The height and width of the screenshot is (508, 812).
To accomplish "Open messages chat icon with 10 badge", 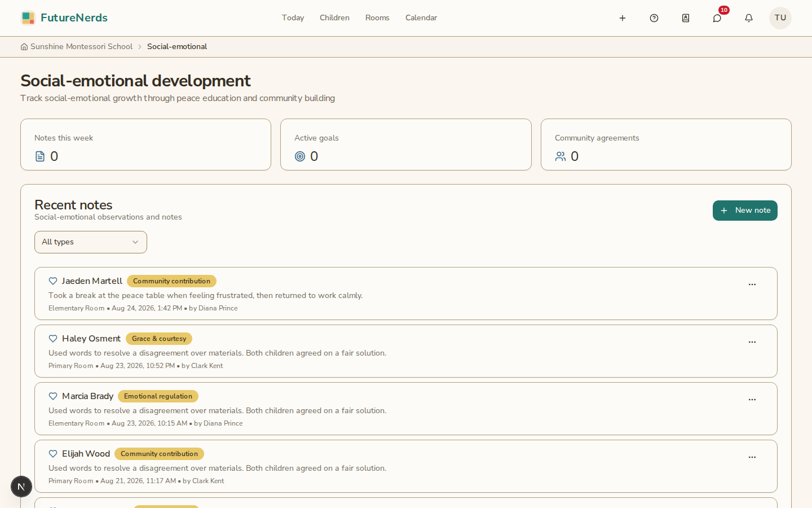I will pos(717,18).
